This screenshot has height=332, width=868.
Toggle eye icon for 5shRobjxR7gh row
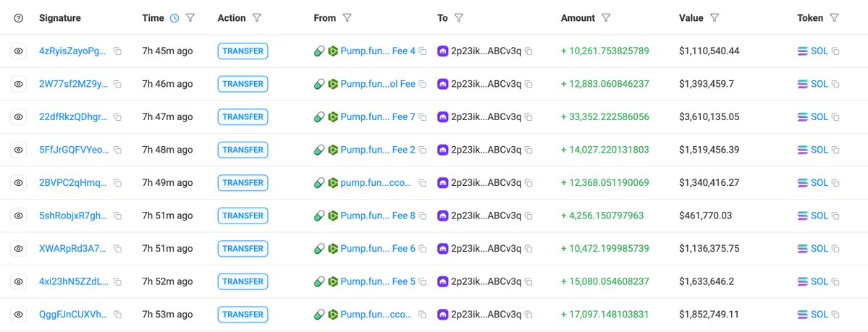[x=18, y=216]
